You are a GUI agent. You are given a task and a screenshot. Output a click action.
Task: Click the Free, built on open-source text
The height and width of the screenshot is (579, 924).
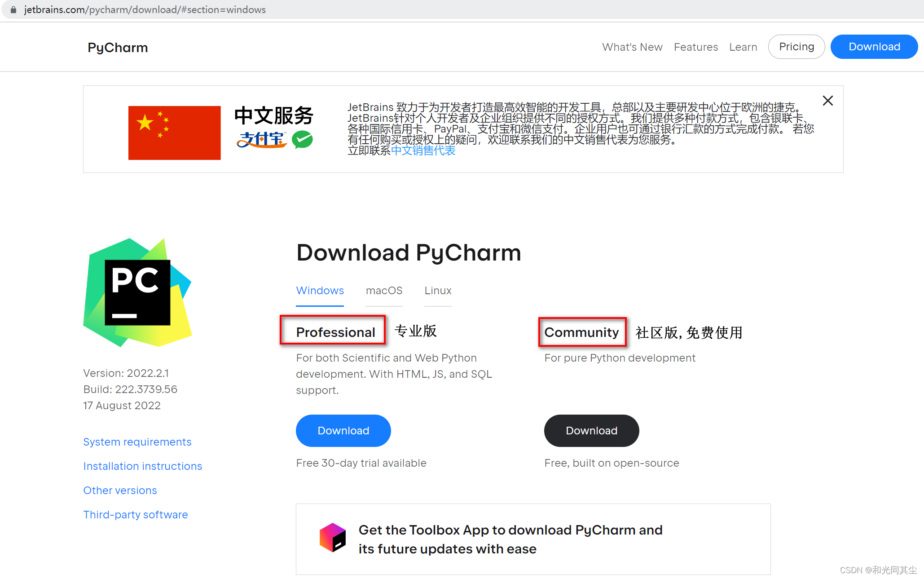point(612,463)
